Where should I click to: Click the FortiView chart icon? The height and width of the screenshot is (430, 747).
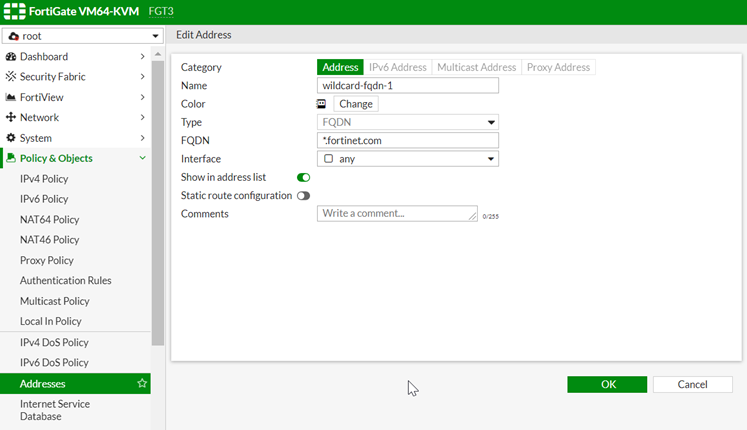(x=10, y=97)
